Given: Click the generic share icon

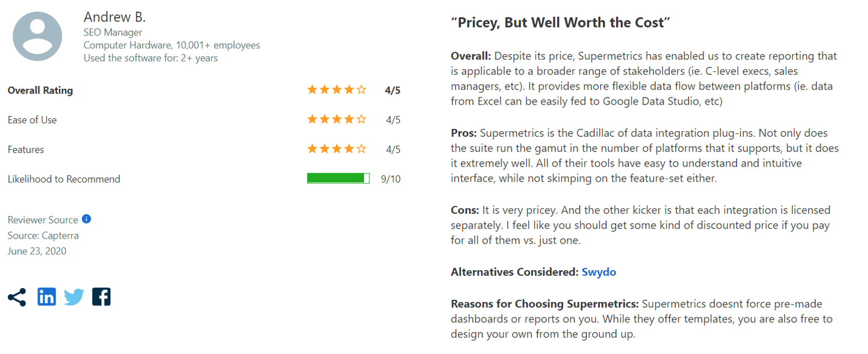Looking at the screenshot, I should (17, 297).
